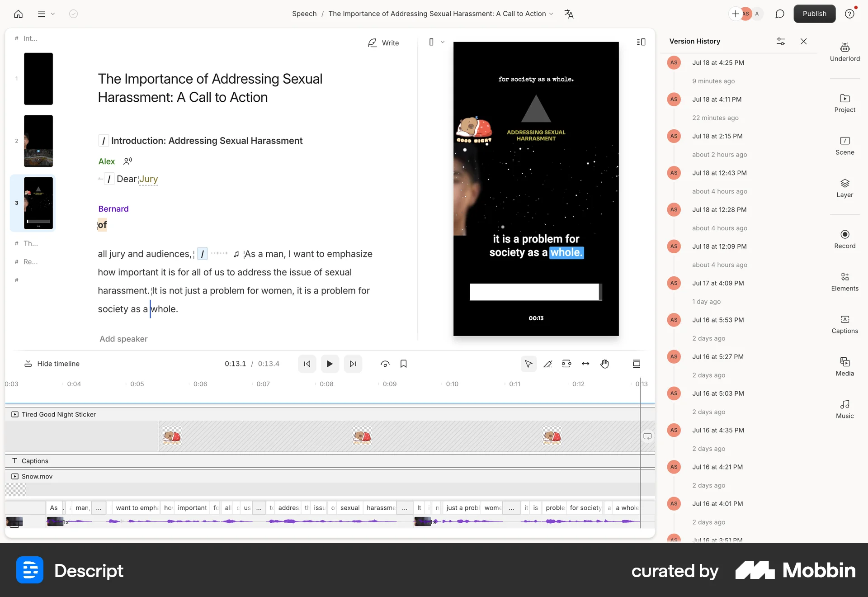Open the document title dropdown
Image resolution: width=868 pixels, height=597 pixels.
[x=551, y=14]
